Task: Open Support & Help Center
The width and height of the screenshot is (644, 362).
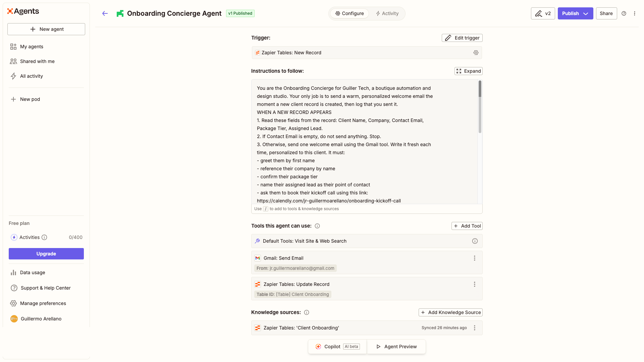Action: tap(46, 288)
